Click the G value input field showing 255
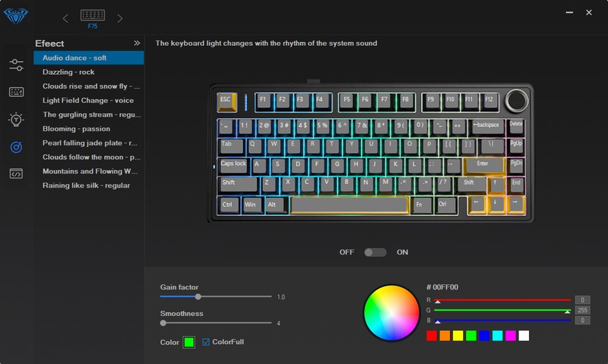608x364 pixels. [x=582, y=311]
